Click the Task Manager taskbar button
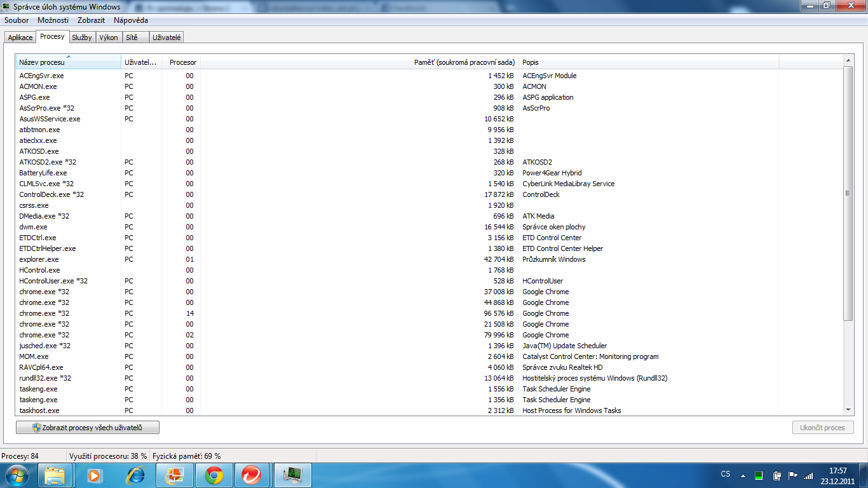Screen dimensions: 868x488 293,475
